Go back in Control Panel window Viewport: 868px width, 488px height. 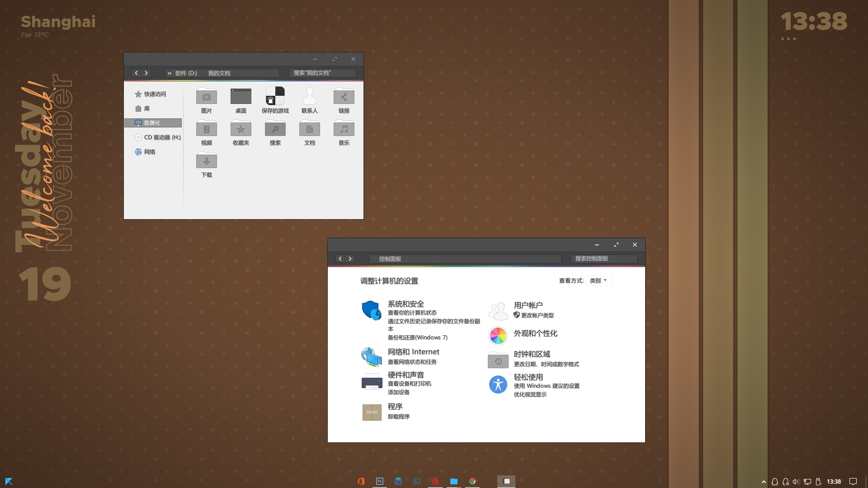[340, 258]
